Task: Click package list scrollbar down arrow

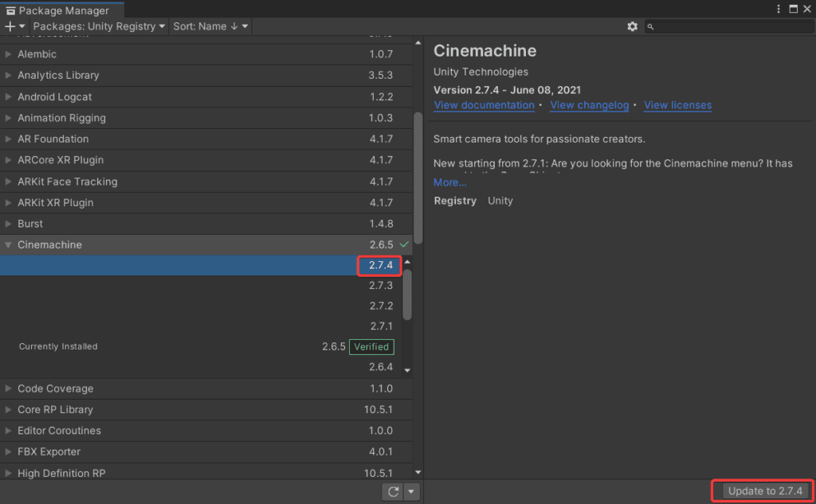Action: 418,472
